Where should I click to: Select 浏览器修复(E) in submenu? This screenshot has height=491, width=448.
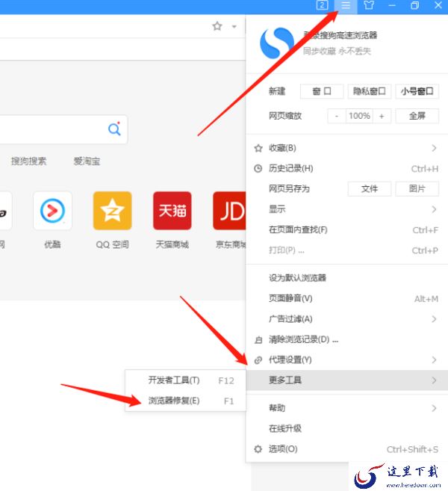coord(185,401)
